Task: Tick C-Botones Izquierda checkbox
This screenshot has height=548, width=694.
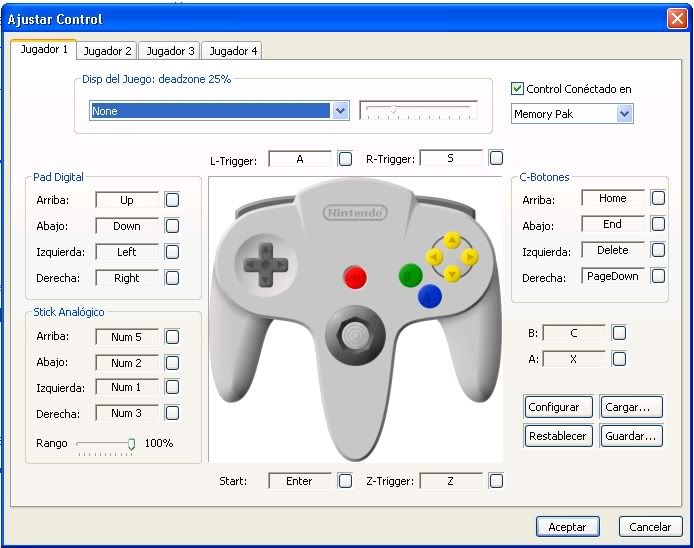Action: (x=658, y=250)
